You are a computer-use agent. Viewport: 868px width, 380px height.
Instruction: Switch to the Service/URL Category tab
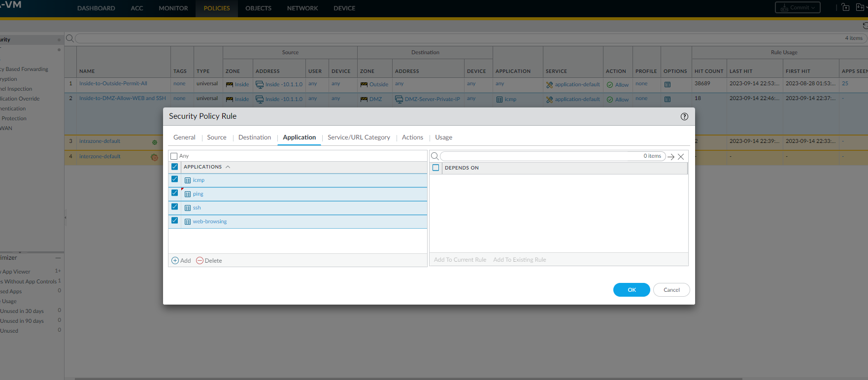tap(359, 138)
